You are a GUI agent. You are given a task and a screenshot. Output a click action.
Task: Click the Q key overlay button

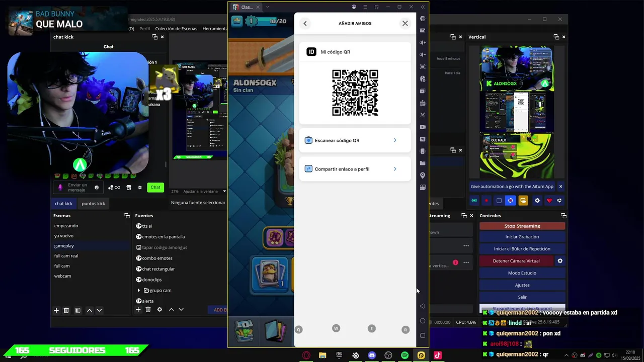[x=298, y=330]
